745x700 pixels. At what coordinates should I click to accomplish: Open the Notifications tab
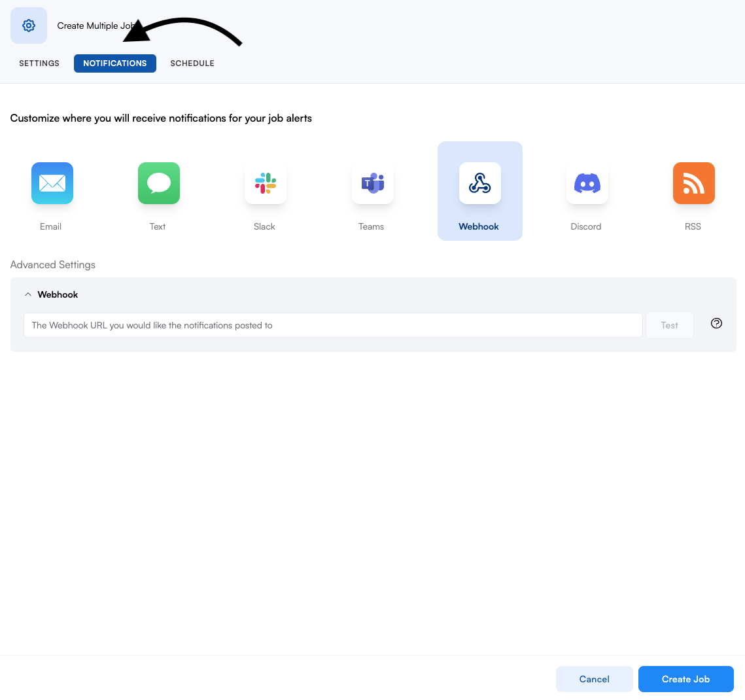pyautogui.click(x=115, y=63)
